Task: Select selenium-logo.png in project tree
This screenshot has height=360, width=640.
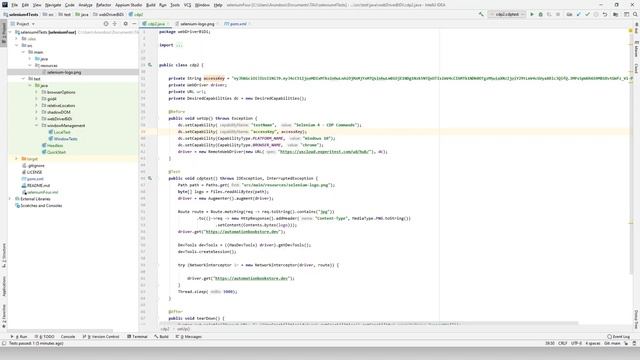Action: click(64, 72)
